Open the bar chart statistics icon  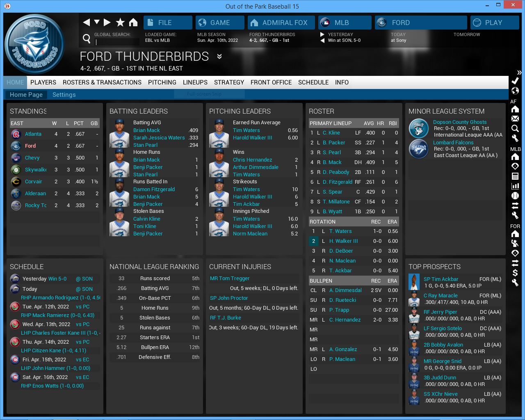pos(515,186)
